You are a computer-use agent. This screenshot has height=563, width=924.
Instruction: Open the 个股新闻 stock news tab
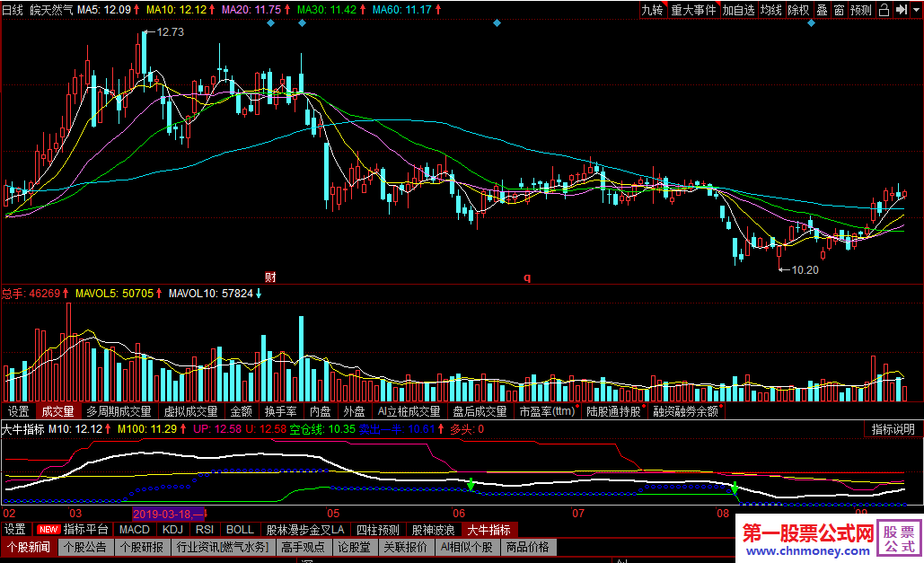(29, 547)
